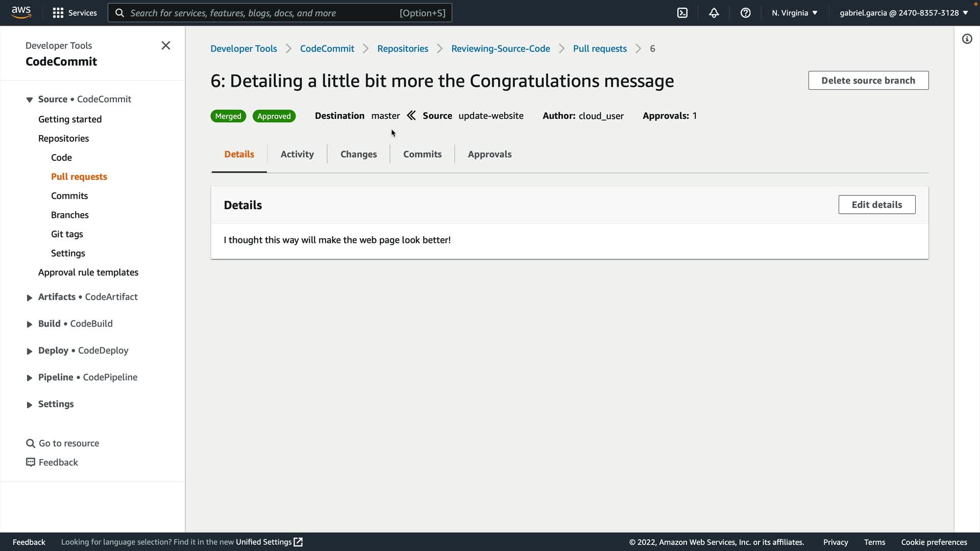Open the notifications bell icon
This screenshot has width=980, height=551.
pyautogui.click(x=714, y=13)
